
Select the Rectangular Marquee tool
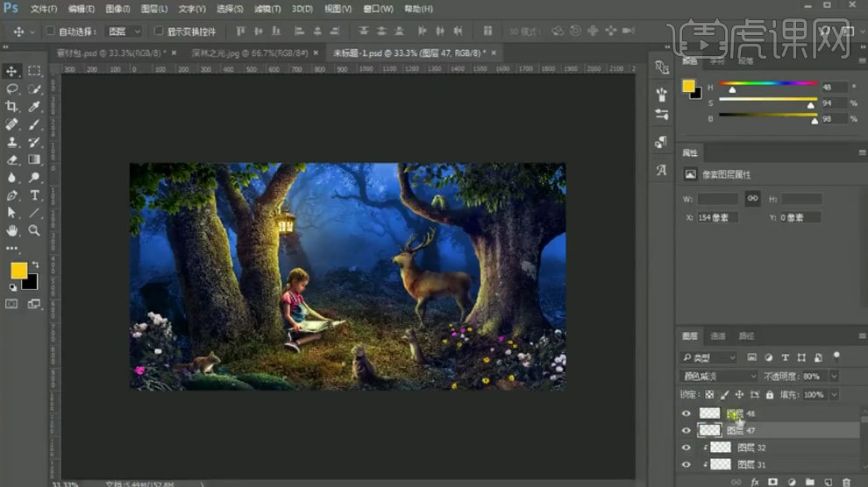(34, 71)
